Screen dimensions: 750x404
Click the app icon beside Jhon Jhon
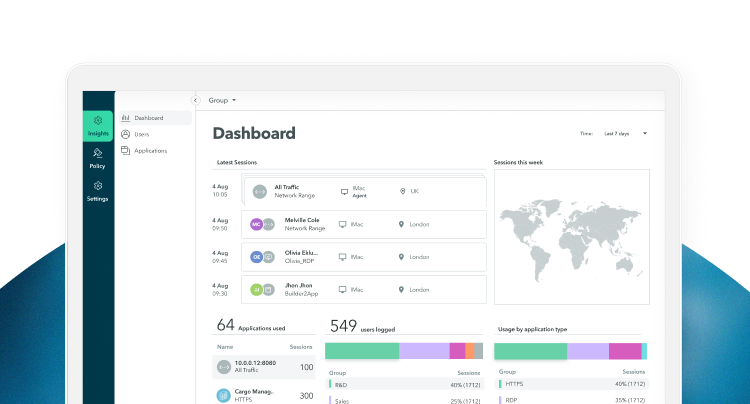[x=269, y=290]
